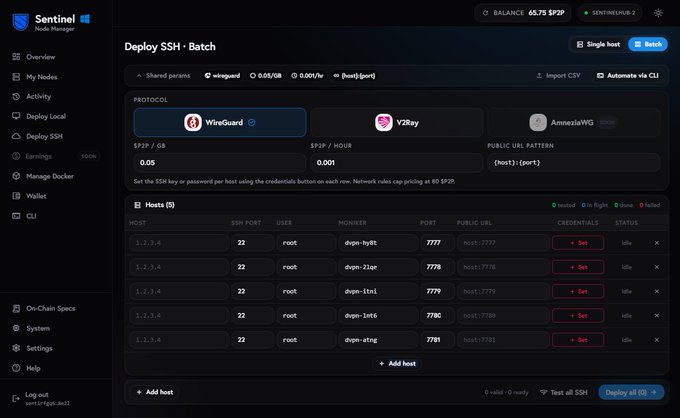
Task: Toggle the light/dark theme sun icon
Action: point(658,13)
